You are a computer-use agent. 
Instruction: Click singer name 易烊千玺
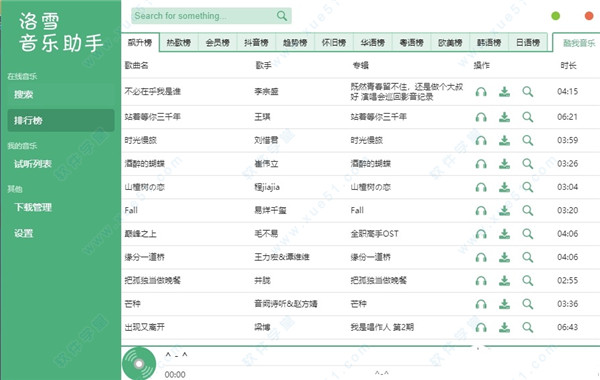(270, 210)
